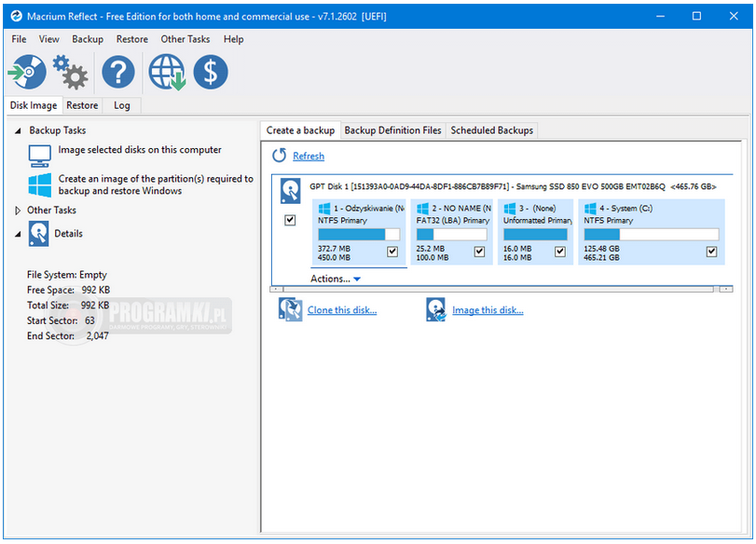Click the horizontal scrollbar right arrow
Screen dimensions: 756x544
click(726, 289)
